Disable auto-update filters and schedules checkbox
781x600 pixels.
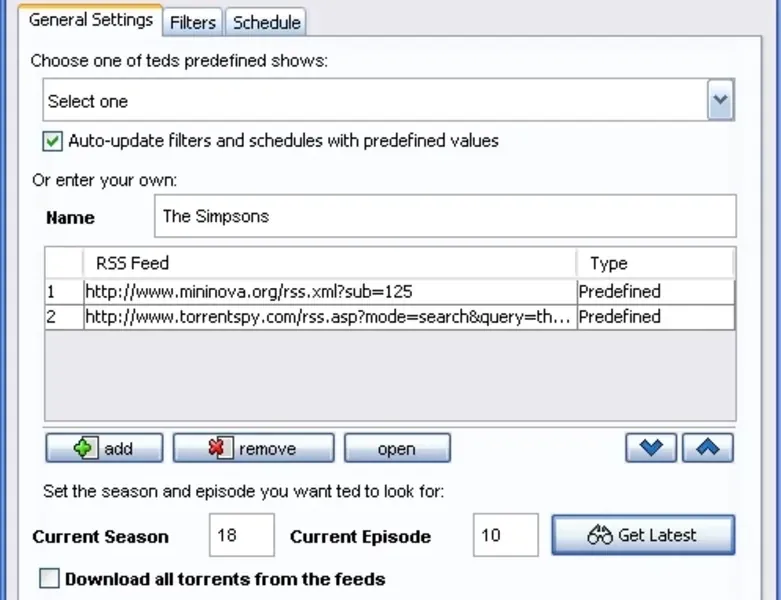click(53, 141)
